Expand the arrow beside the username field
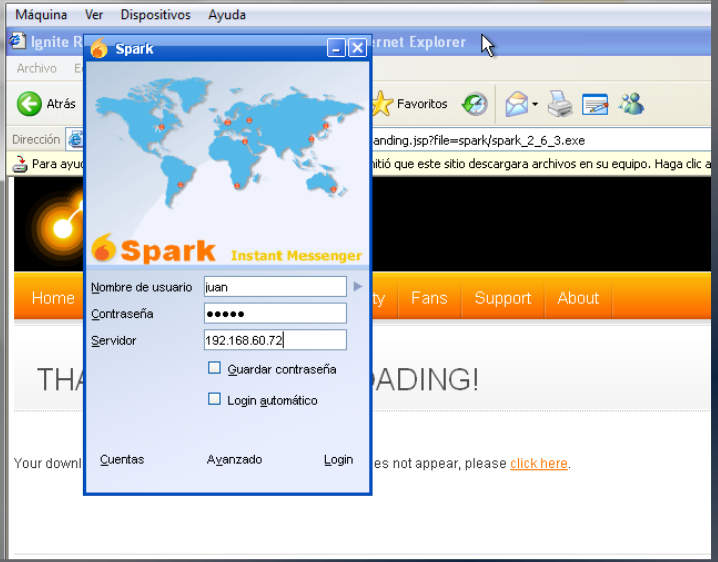The width and height of the screenshot is (718, 562). (358, 287)
